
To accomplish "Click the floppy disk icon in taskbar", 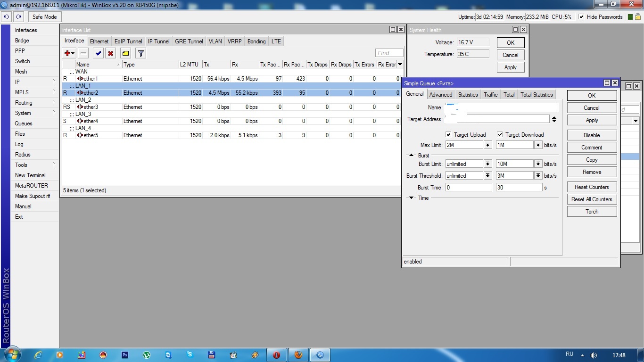I will pos(212,355).
